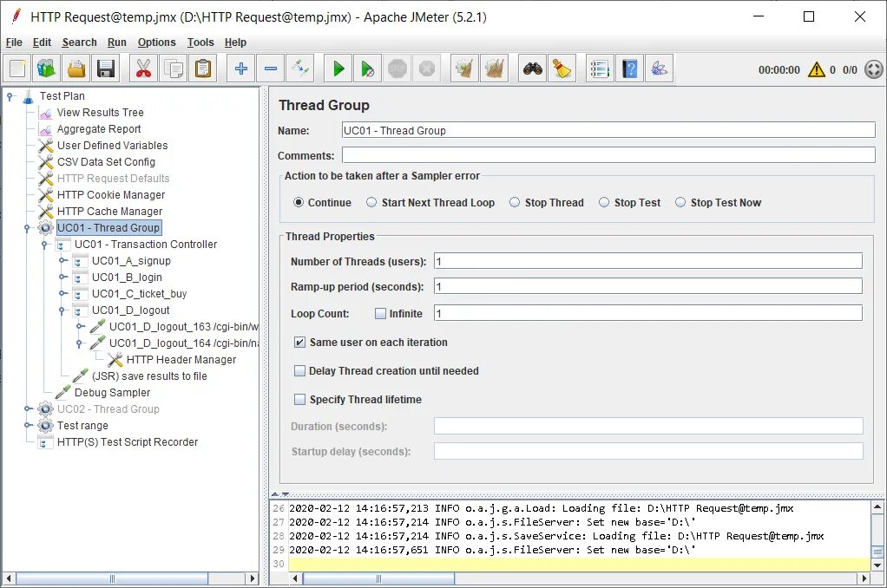Click the Open file folder icon
Screen dimensions: 887x588
click(x=76, y=69)
